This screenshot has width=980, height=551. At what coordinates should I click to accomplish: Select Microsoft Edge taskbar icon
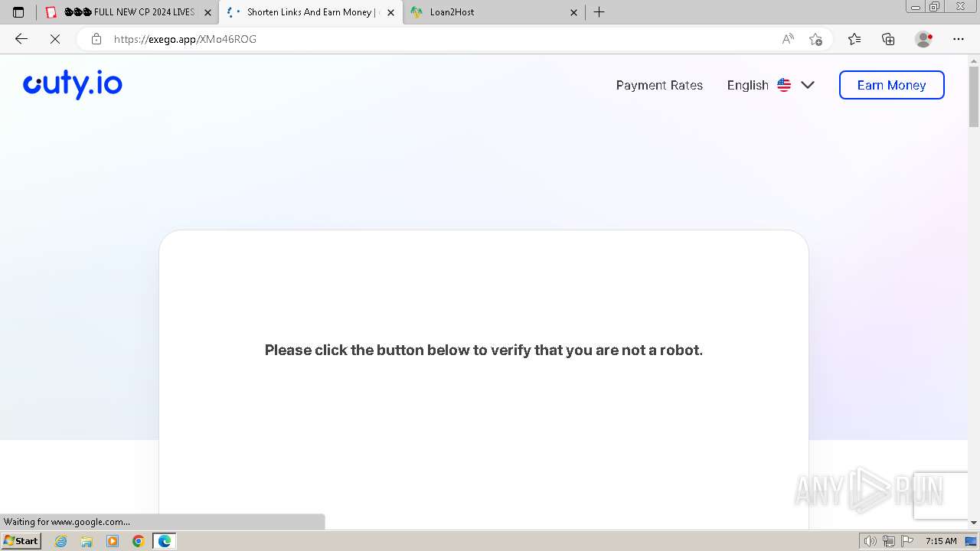pyautogui.click(x=165, y=541)
